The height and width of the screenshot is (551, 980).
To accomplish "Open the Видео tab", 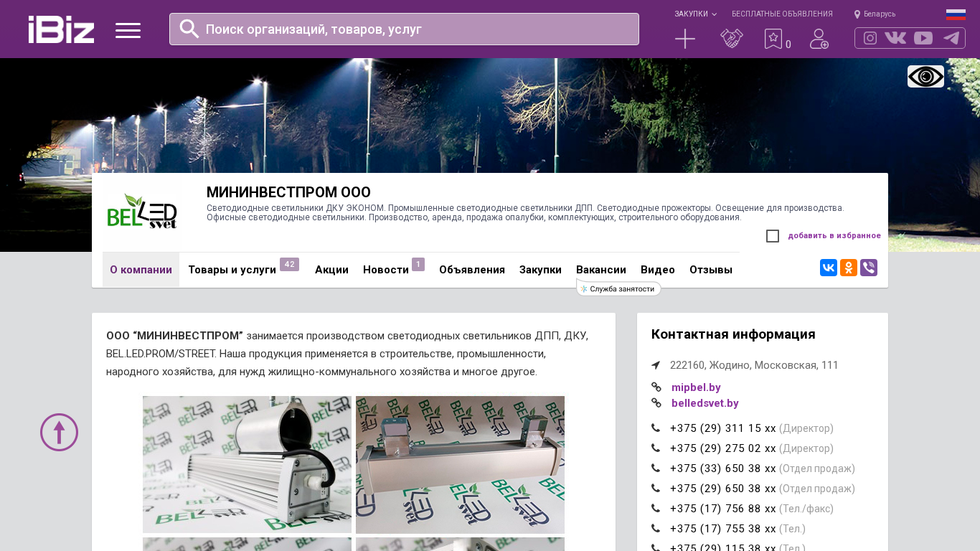I will pyautogui.click(x=658, y=270).
